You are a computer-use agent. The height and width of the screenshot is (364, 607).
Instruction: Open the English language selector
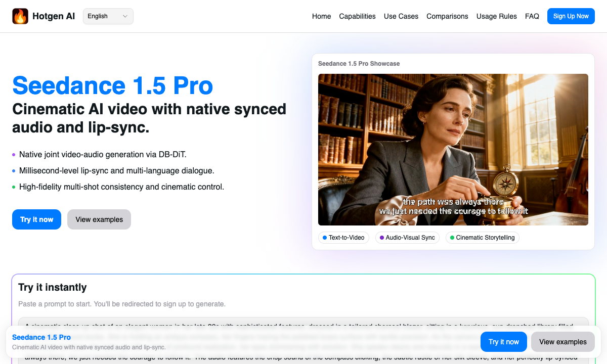(108, 16)
